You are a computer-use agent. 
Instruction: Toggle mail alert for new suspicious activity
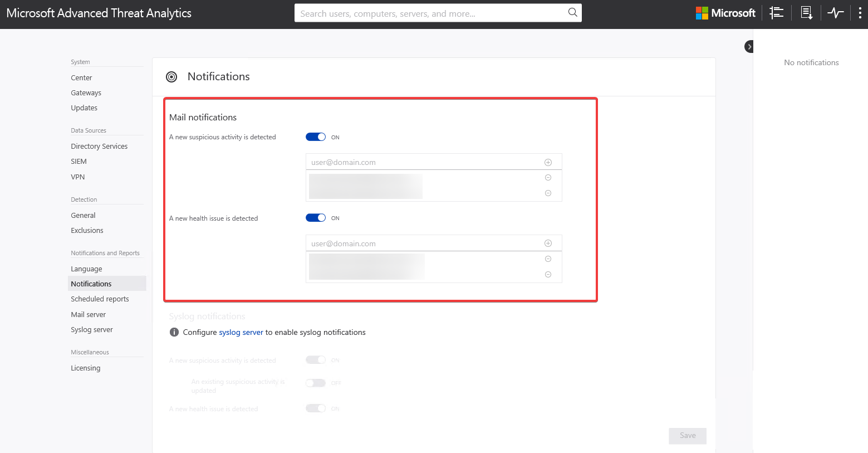316,137
